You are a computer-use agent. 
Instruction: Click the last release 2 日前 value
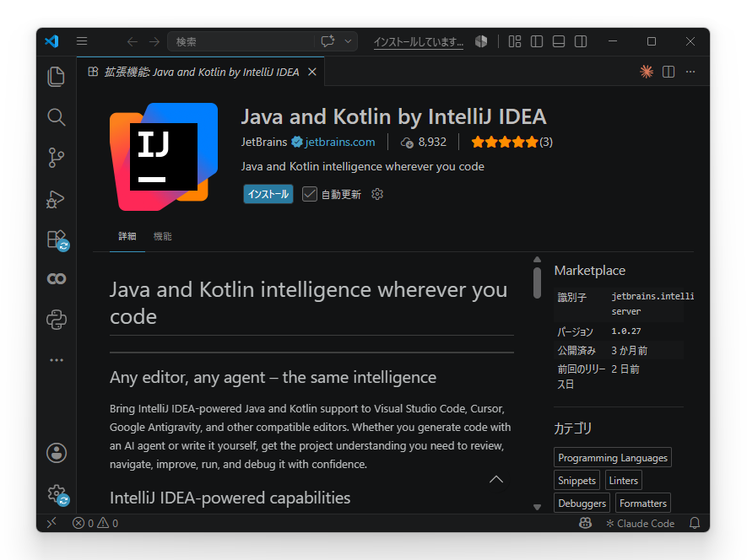click(x=625, y=369)
